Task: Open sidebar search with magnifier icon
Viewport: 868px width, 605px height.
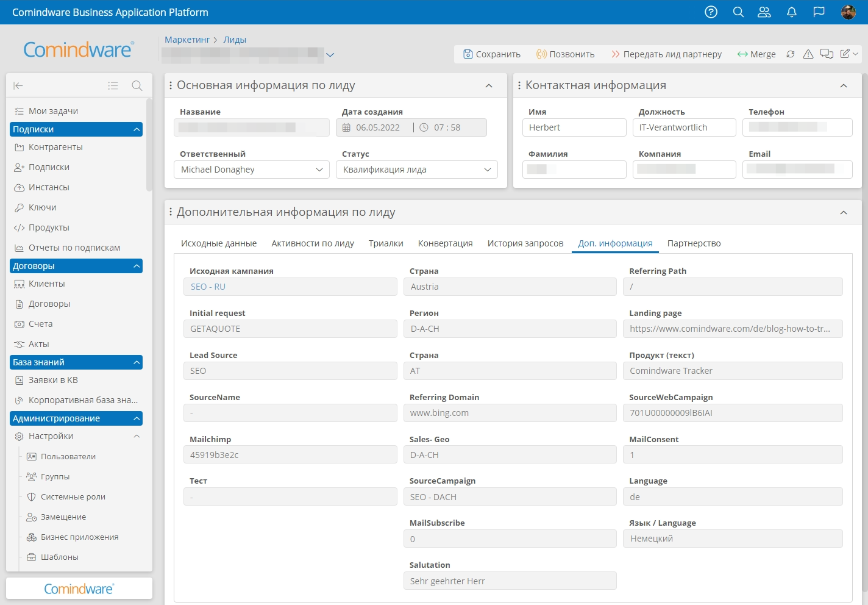Action: pos(137,85)
